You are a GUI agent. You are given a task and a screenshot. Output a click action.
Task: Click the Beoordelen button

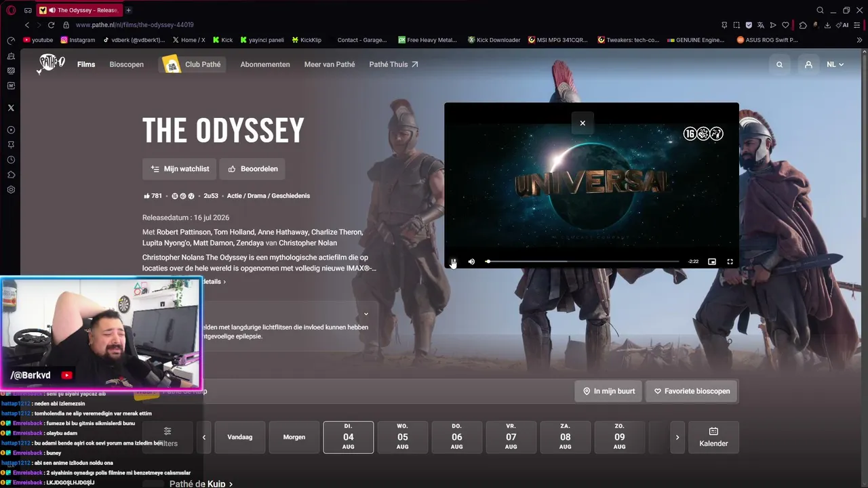[252, 169]
